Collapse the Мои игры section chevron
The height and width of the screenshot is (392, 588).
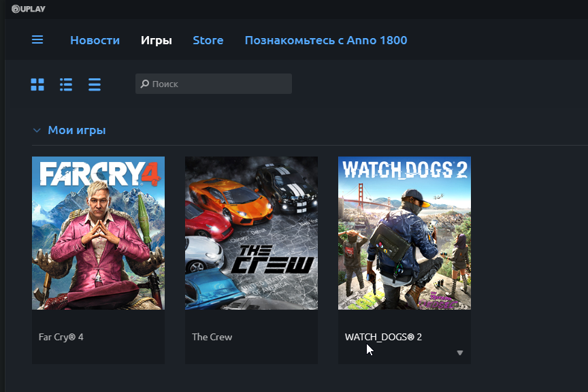coord(37,131)
